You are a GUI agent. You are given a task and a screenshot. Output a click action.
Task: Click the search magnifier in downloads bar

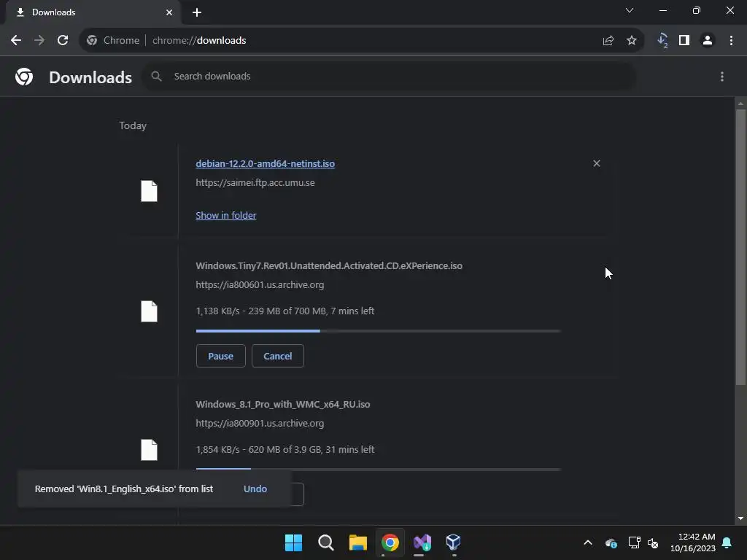click(x=156, y=76)
